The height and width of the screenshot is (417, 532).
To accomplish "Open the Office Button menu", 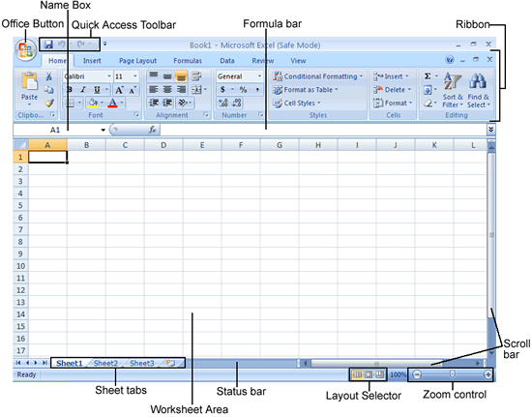I will point(25,50).
